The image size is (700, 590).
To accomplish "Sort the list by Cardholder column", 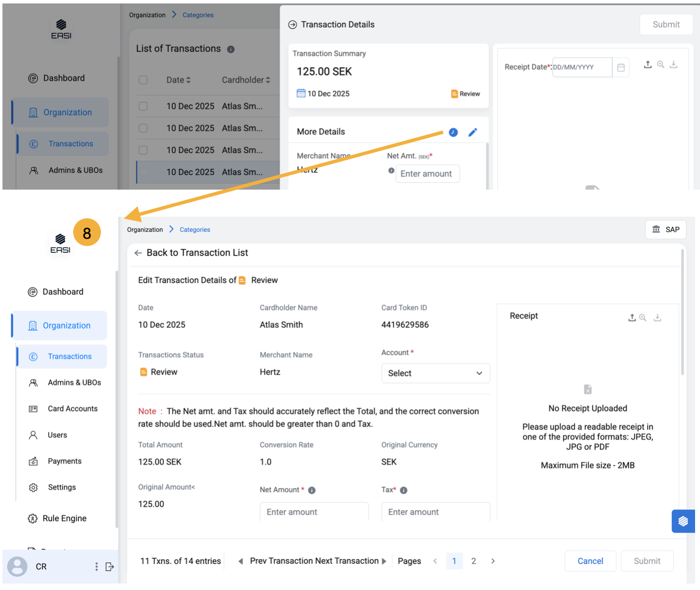I will (x=246, y=80).
